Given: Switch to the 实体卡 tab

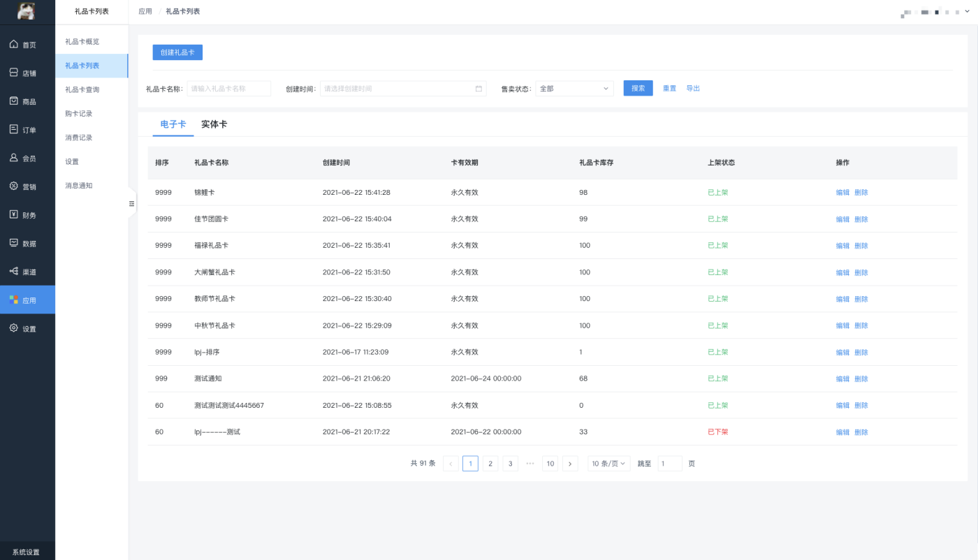Looking at the screenshot, I should point(214,124).
